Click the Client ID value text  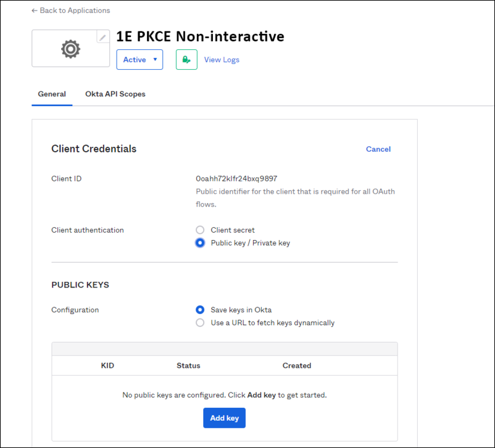[x=236, y=179]
